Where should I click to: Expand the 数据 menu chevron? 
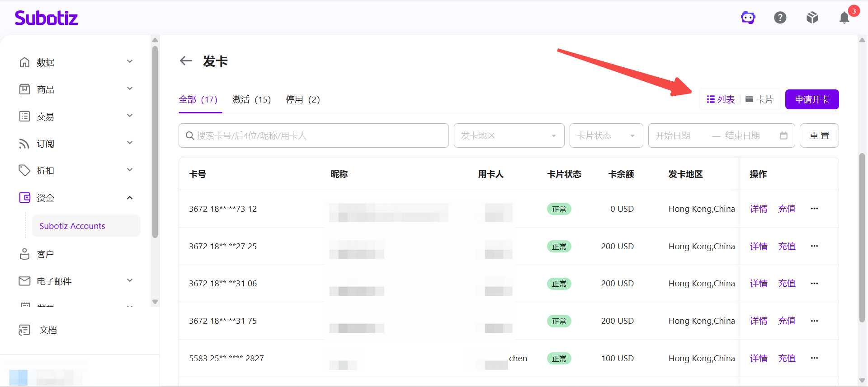(x=130, y=61)
